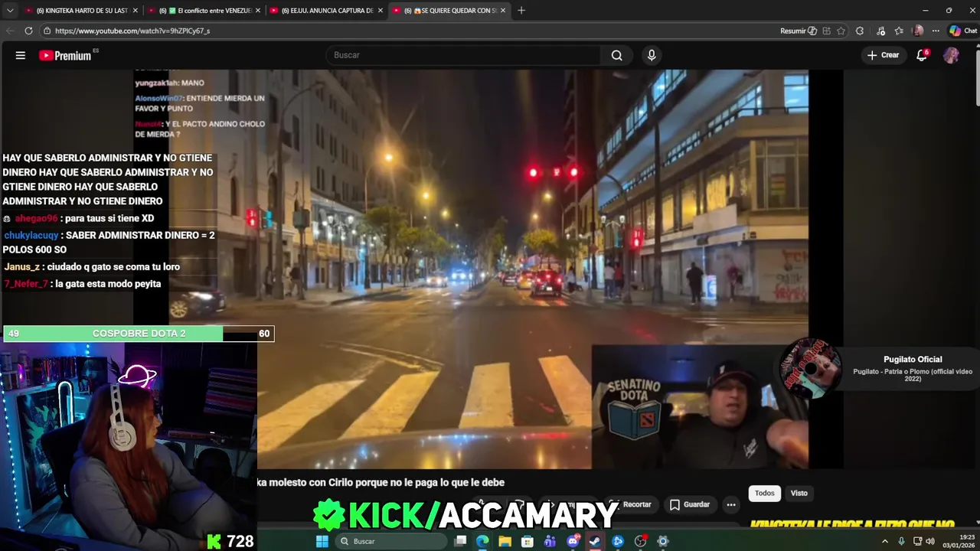Screen dimensions: 980x551
Task: Select the Todos filter chip
Action: coord(765,493)
